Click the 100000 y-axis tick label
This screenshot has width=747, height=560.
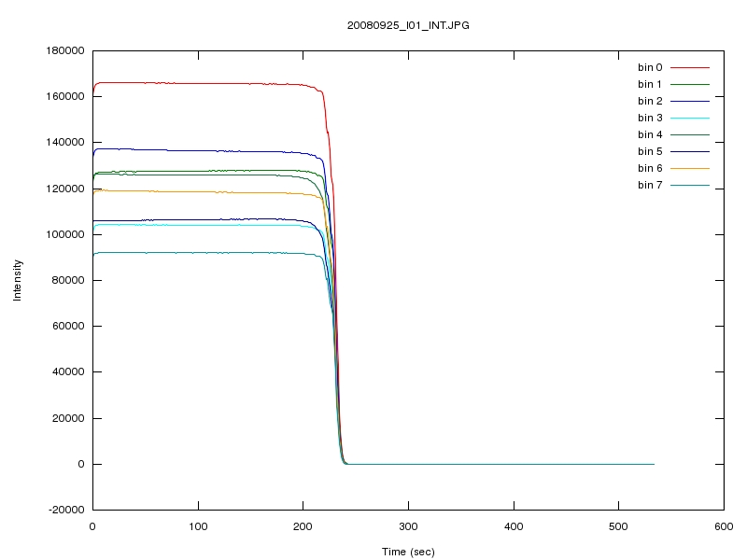[65, 234]
